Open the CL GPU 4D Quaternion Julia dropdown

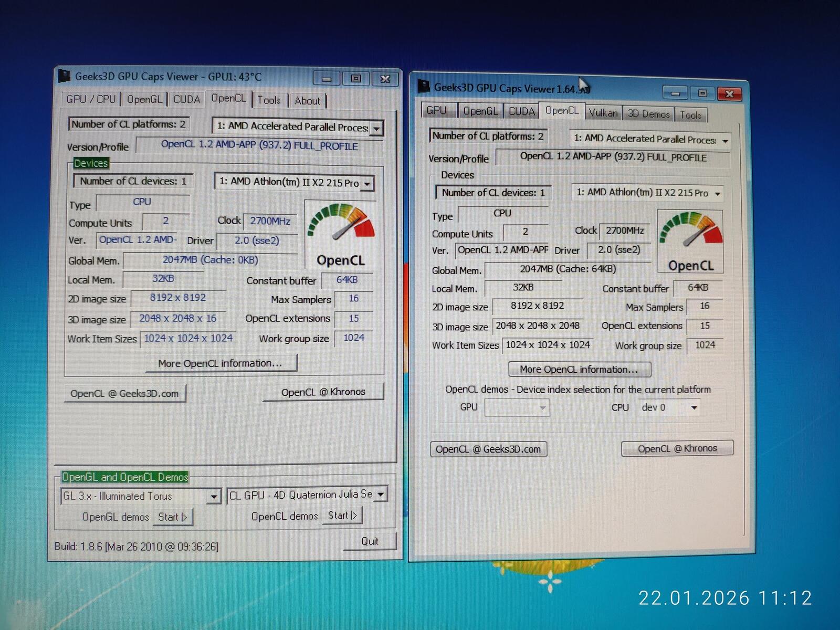point(307,495)
